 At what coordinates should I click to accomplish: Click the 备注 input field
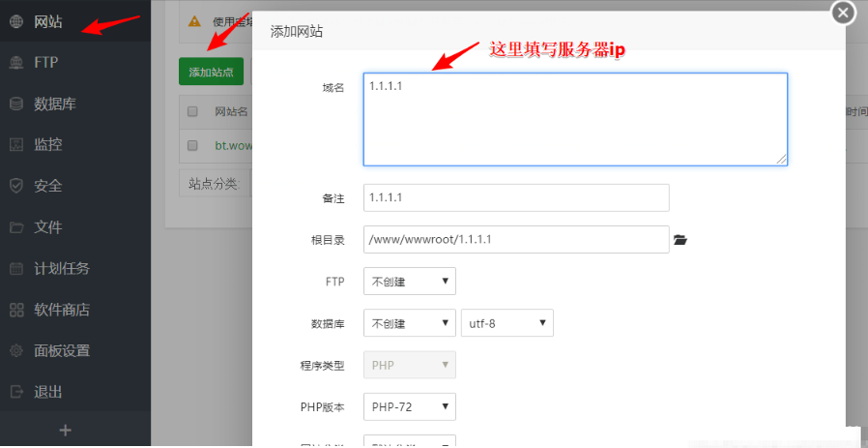pos(516,198)
